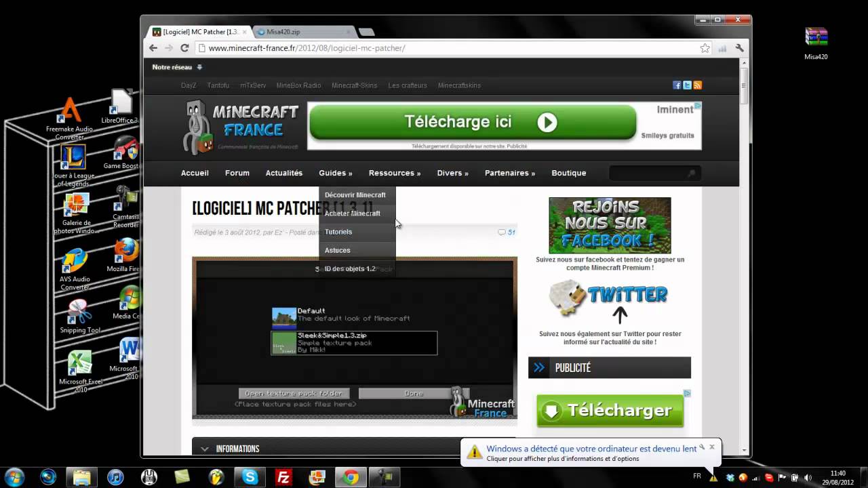868x488 pixels.
Task: Click Chrome's back arrow button
Action: point(153,48)
